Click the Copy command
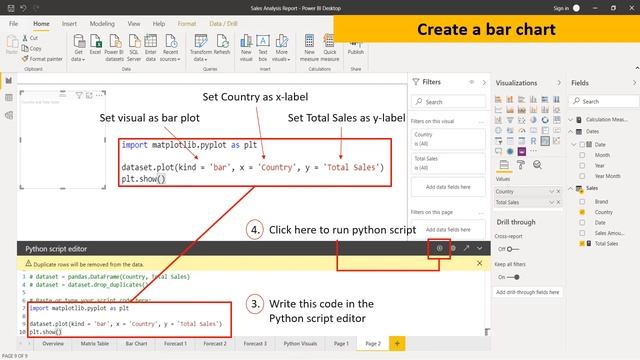Image resolution: width=640 pixels, height=360 pixels. 31,48
